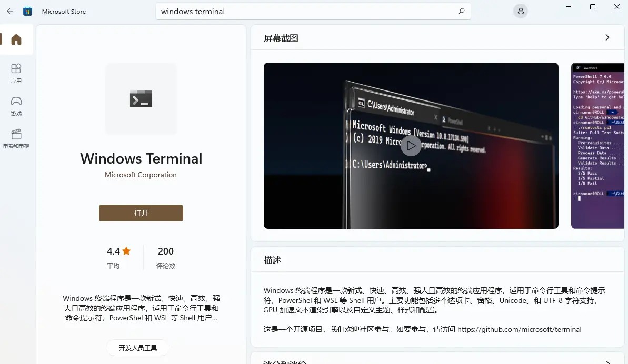View the 200 评论数 reviews count

165,251
